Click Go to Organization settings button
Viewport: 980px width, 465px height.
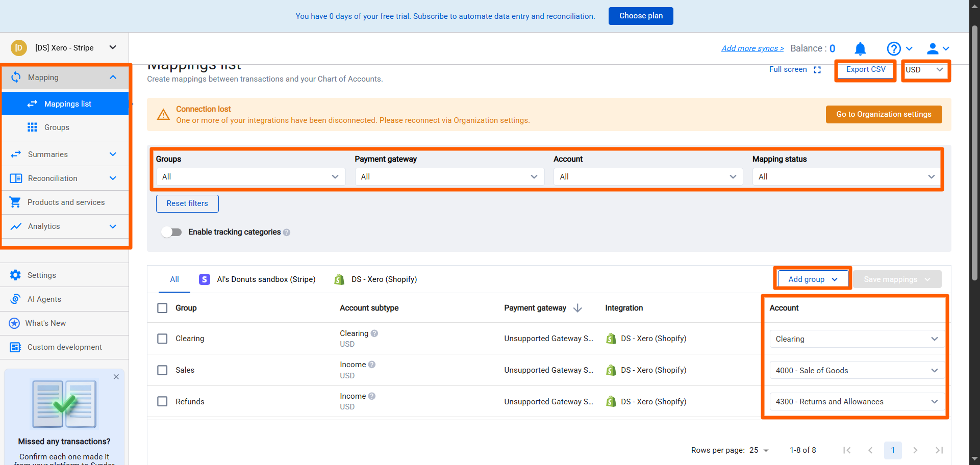click(884, 114)
